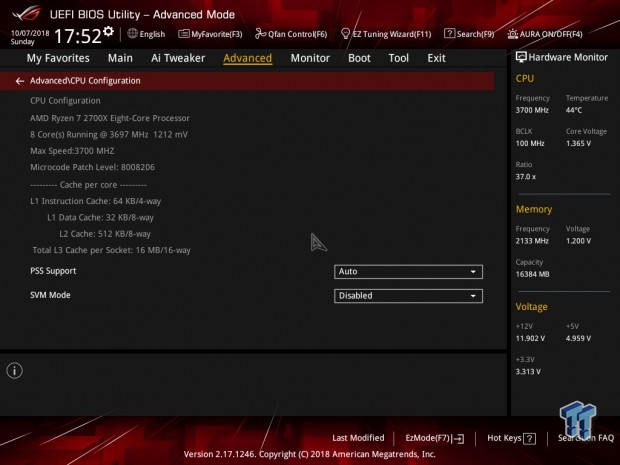620x465 pixels.
Task: Click the ROG logo
Action: tap(26, 14)
